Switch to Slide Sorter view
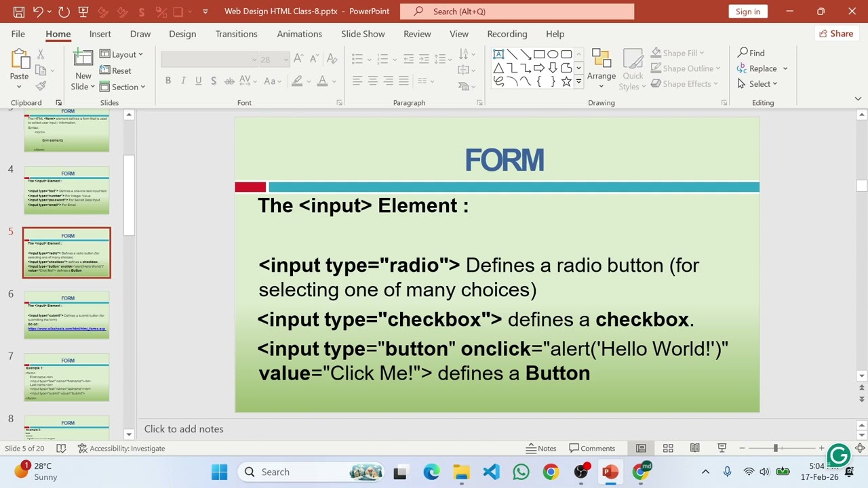Viewport: 868px width, 488px height. click(668, 448)
